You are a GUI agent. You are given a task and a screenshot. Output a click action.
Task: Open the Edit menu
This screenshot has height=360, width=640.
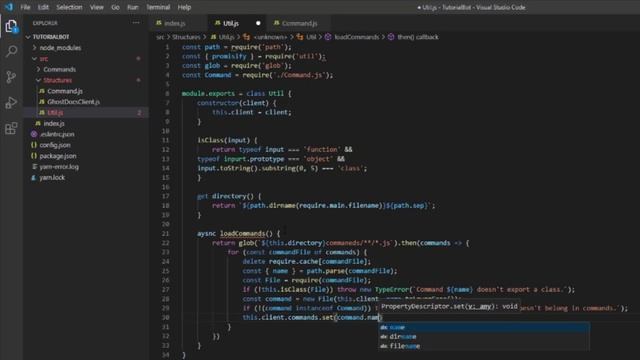click(x=43, y=7)
